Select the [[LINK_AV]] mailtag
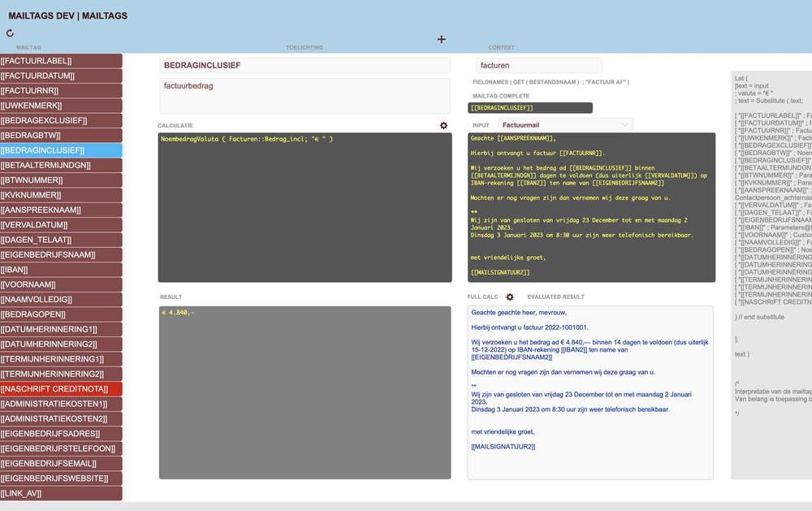 [x=61, y=493]
